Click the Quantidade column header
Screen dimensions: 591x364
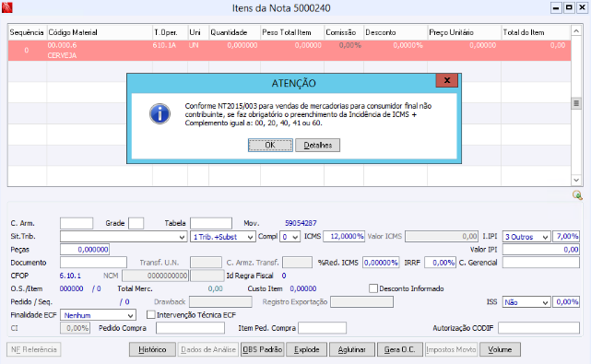234,32
